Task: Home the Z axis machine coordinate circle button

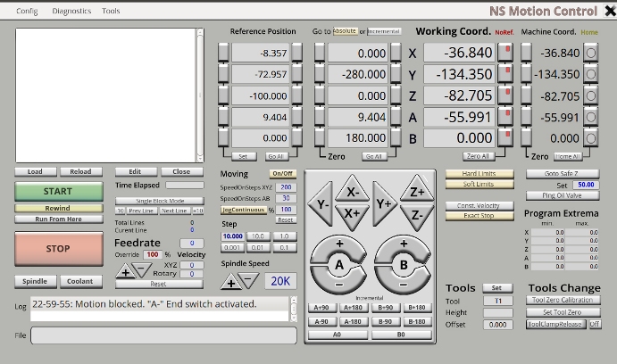Action: click(x=590, y=95)
